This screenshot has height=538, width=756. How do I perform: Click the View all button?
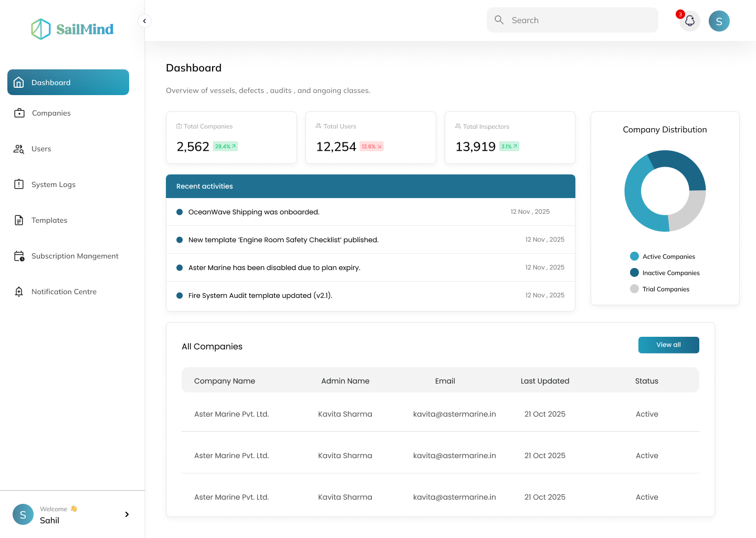click(668, 345)
